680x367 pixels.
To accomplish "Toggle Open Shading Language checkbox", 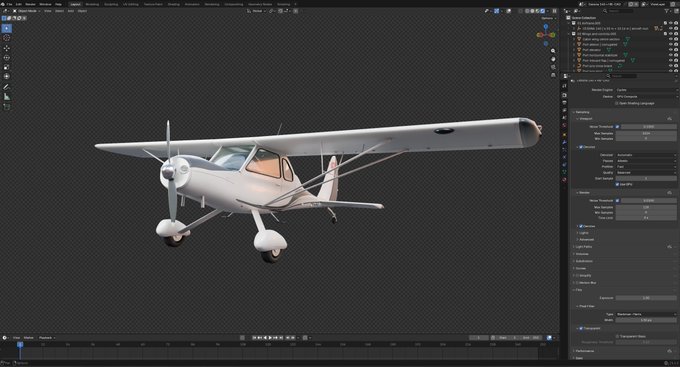I will coord(617,103).
